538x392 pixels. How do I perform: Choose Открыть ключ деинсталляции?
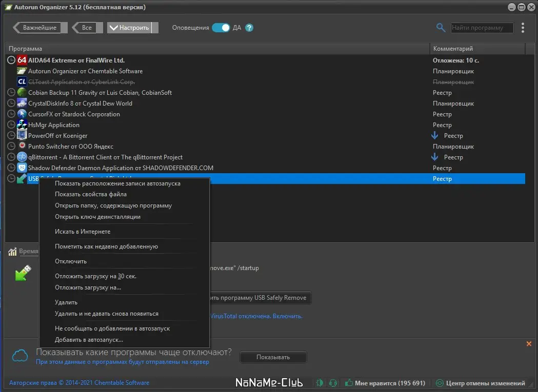97,217
